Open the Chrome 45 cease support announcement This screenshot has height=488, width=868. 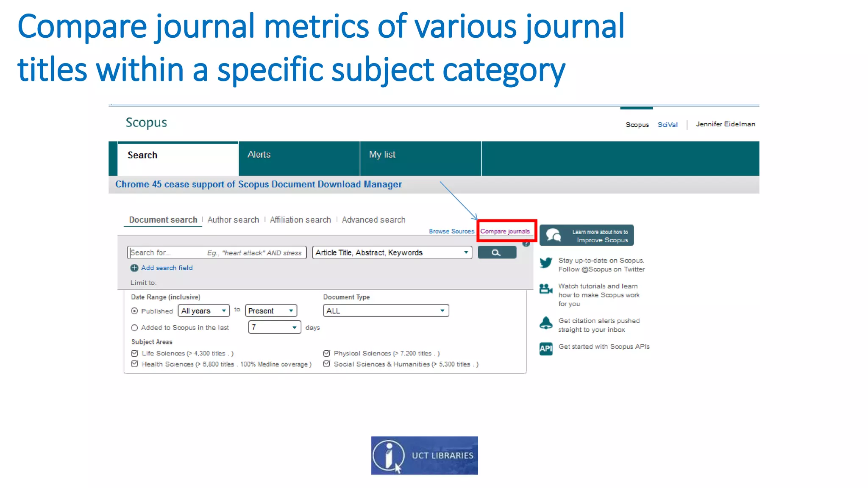(x=259, y=184)
